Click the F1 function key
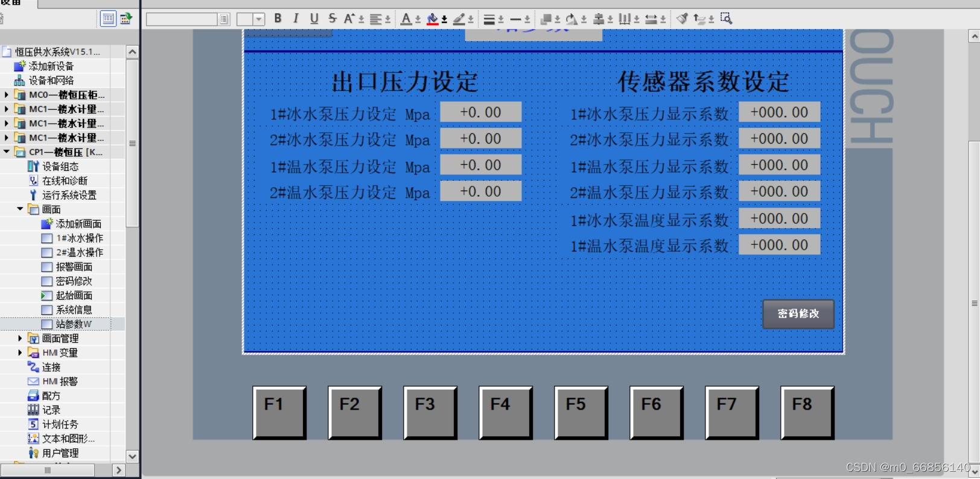Screen dimensions: 980x479 279,413
